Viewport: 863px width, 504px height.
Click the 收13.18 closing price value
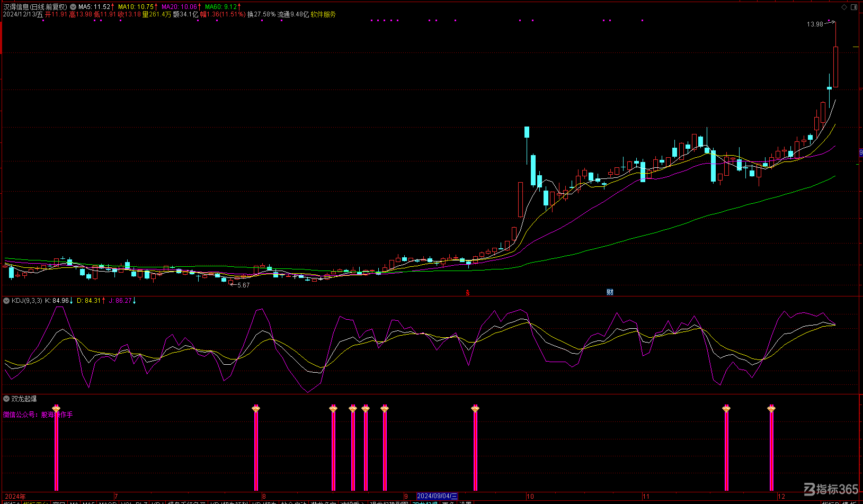coord(129,14)
